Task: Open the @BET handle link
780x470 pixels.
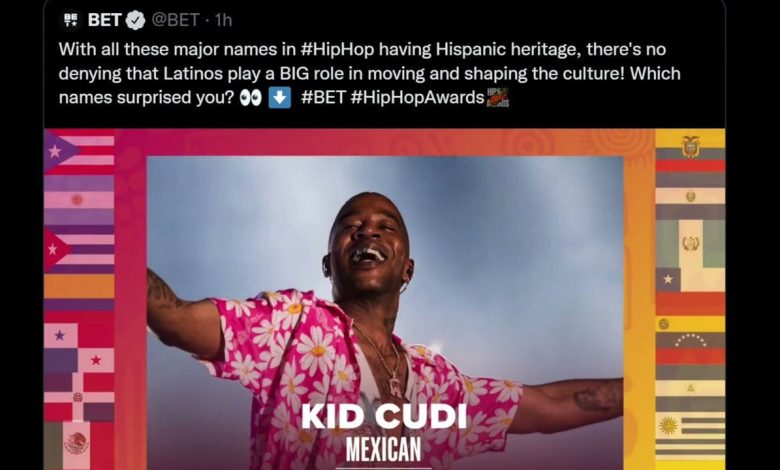Action: (x=175, y=20)
